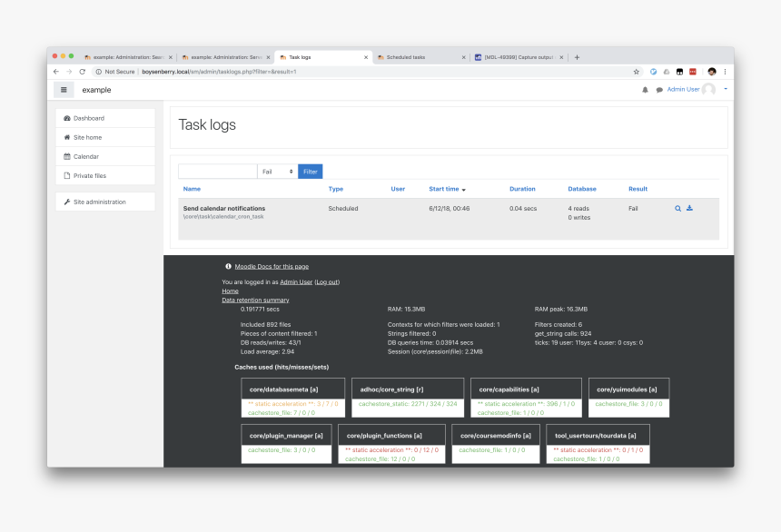
Task: Click the Chrome profile avatar icon
Action: pos(712,72)
